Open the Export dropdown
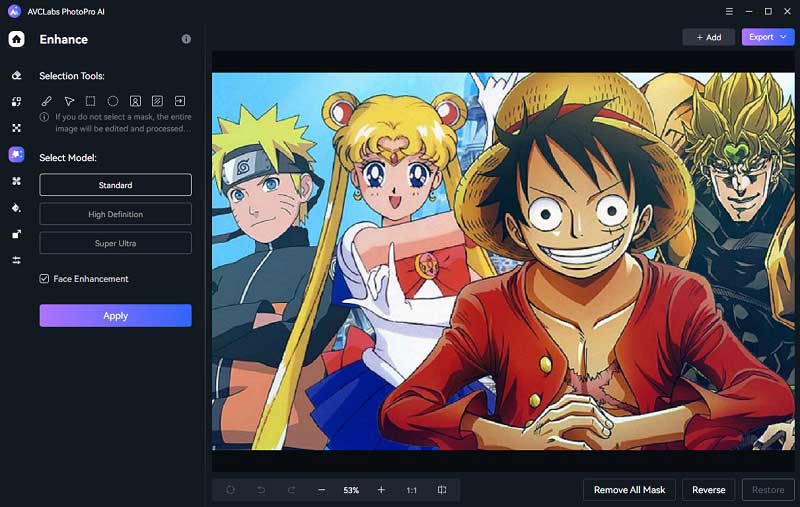800x507 pixels. [x=768, y=37]
